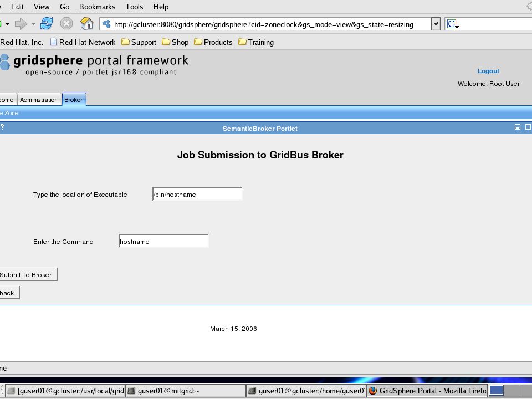This screenshot has width=532, height=399.
Task: Open portlet help question mark icon
Action: [2, 127]
